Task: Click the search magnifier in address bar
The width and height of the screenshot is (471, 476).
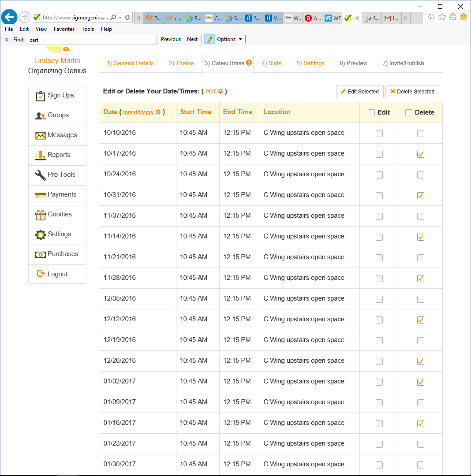Action: tap(113, 17)
